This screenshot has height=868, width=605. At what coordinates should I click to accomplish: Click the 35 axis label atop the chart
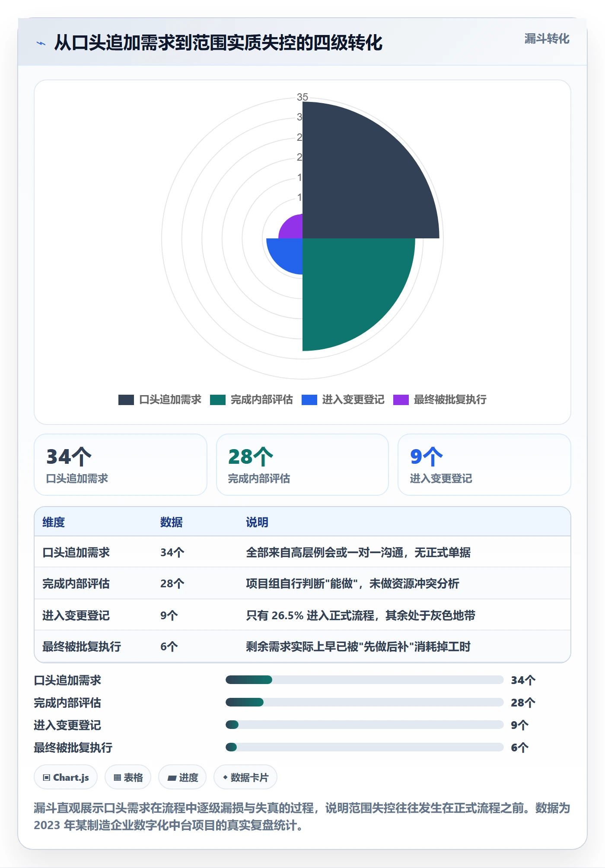pos(302,97)
